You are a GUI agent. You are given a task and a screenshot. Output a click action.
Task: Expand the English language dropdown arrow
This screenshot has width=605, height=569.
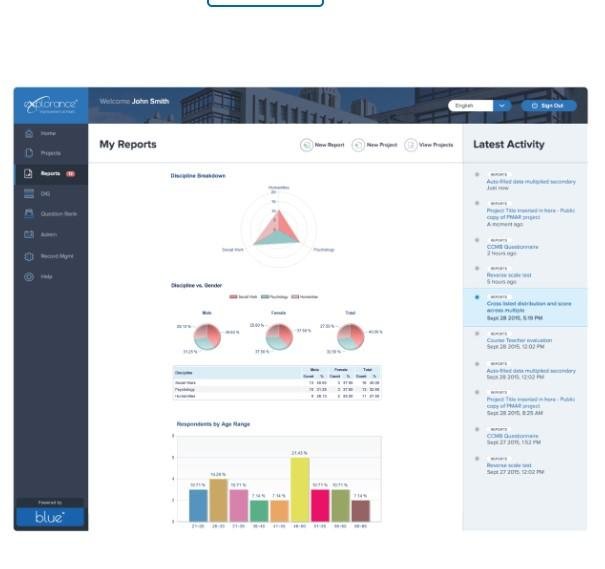point(502,106)
